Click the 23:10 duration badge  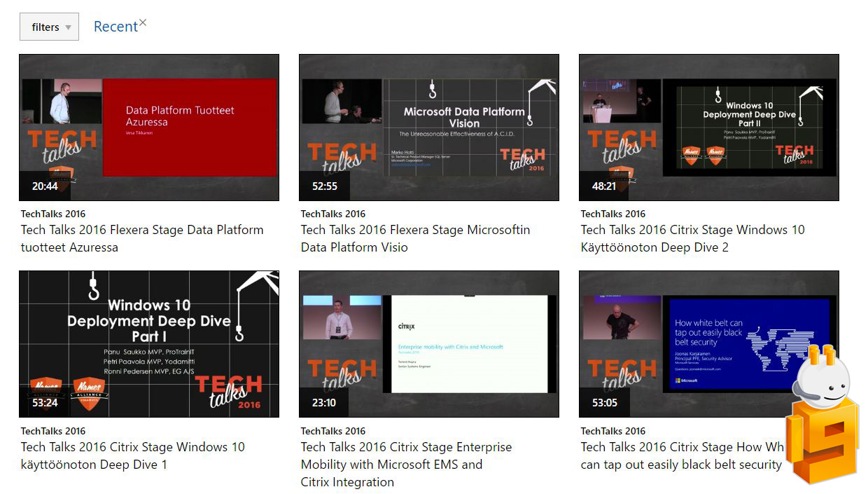click(x=325, y=403)
